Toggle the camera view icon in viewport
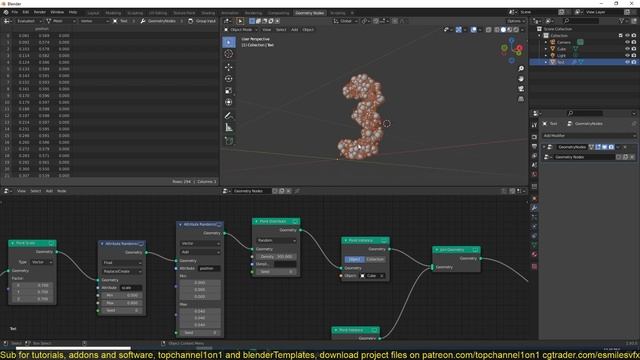Screen dimensions: 640x360 coord(521,89)
